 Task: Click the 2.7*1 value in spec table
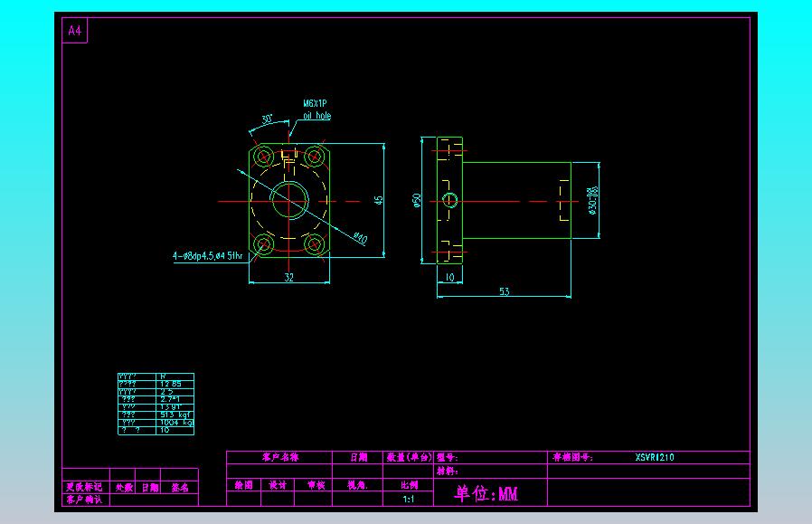coord(170,399)
